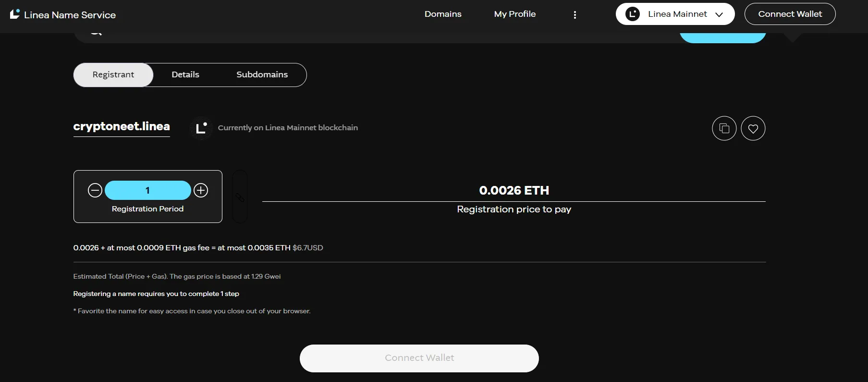The image size is (868, 382).
Task: Click the Linea Name Service logo icon
Action: point(15,14)
